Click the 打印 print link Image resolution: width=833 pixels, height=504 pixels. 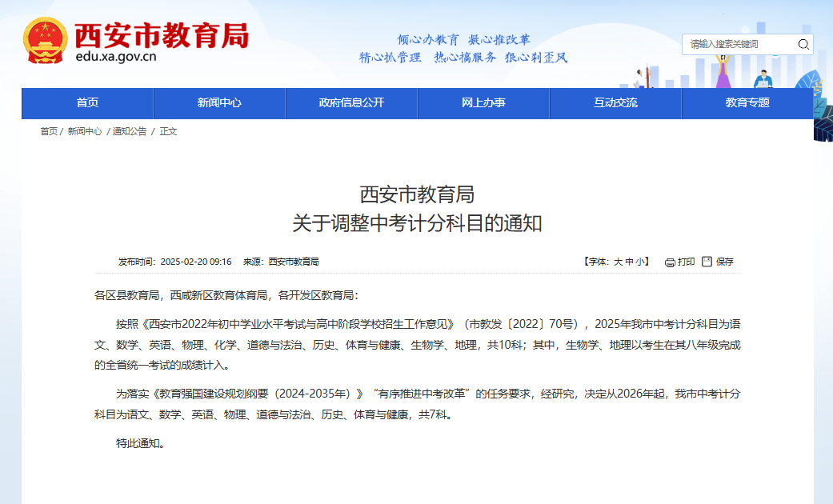click(687, 262)
